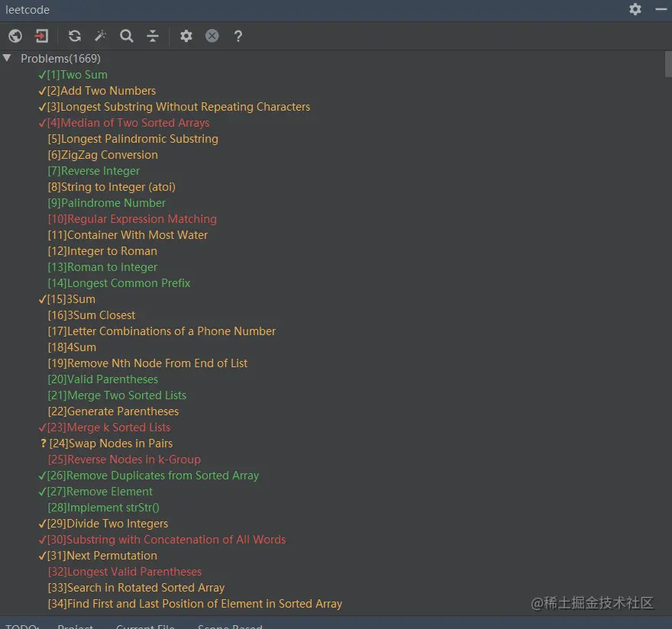Click the magic wand pick icon

click(x=101, y=36)
